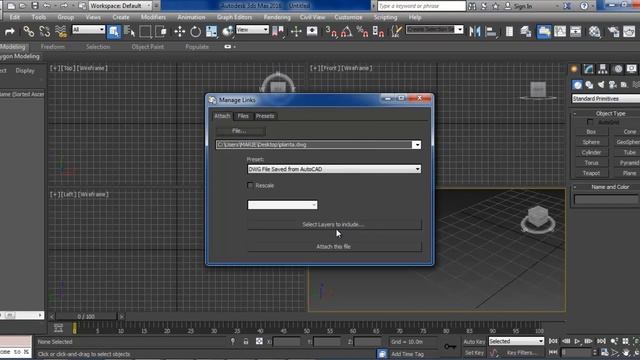Open Edit Named Selection Sets
Viewport: 640px width, 360px height.
pos(396,31)
